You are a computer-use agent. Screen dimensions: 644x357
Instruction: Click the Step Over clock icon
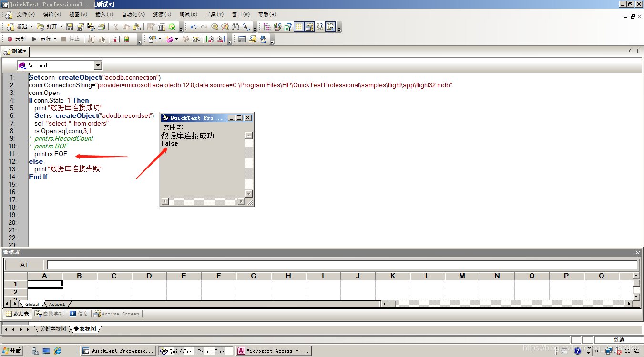[x=221, y=39]
